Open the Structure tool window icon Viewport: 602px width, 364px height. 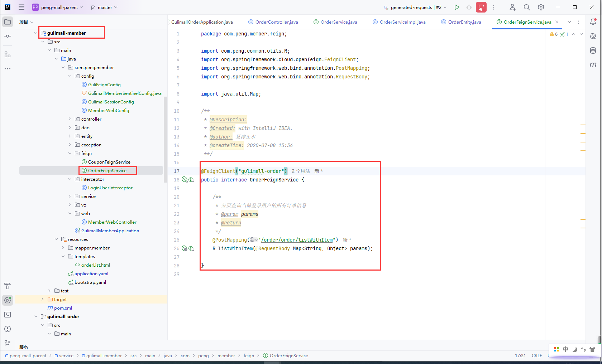[8, 54]
